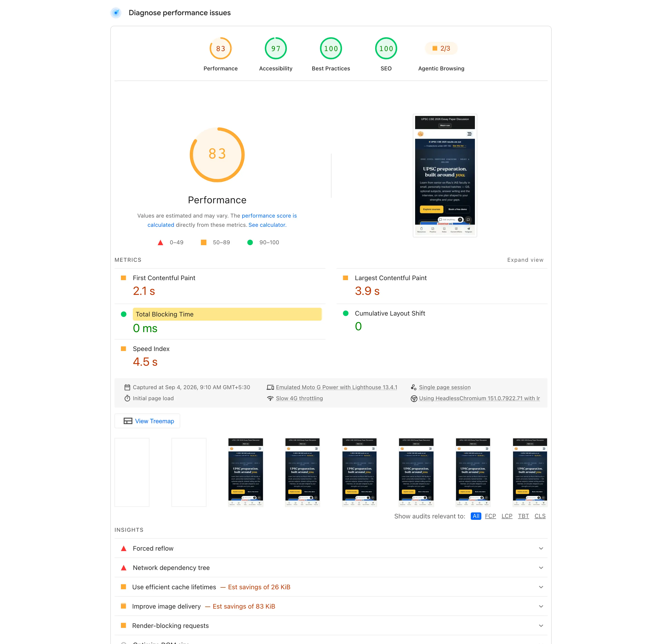The height and width of the screenshot is (644, 662).
Task: Click the Largest Contentful Paint metric label
Action: 391,278
